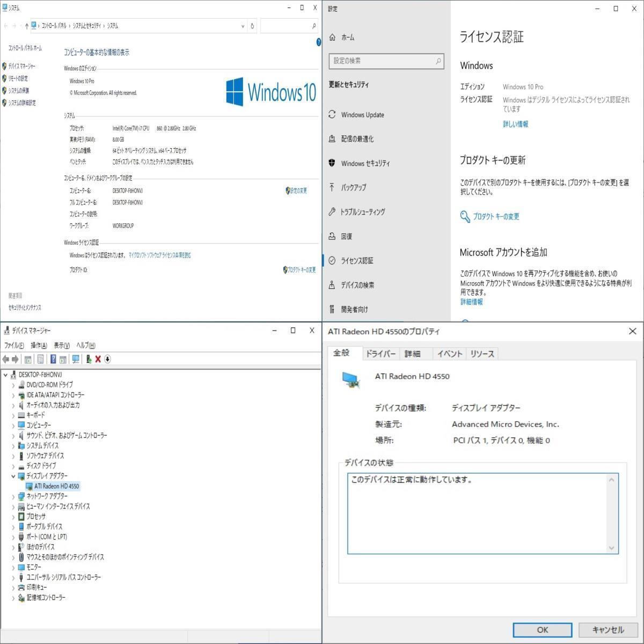
Task: Open the properties sheet icon in Device Manager toolbar
Action: (40, 359)
